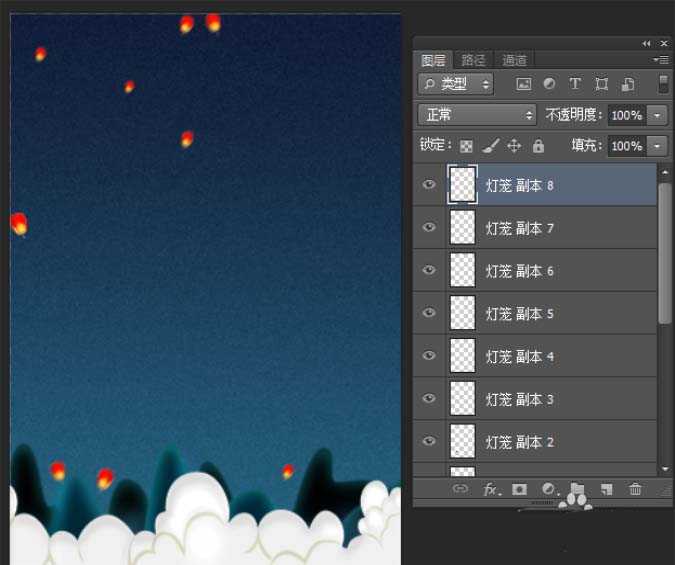The width and height of the screenshot is (675, 565).
Task: Click the lock position move icon
Action: pos(514,146)
